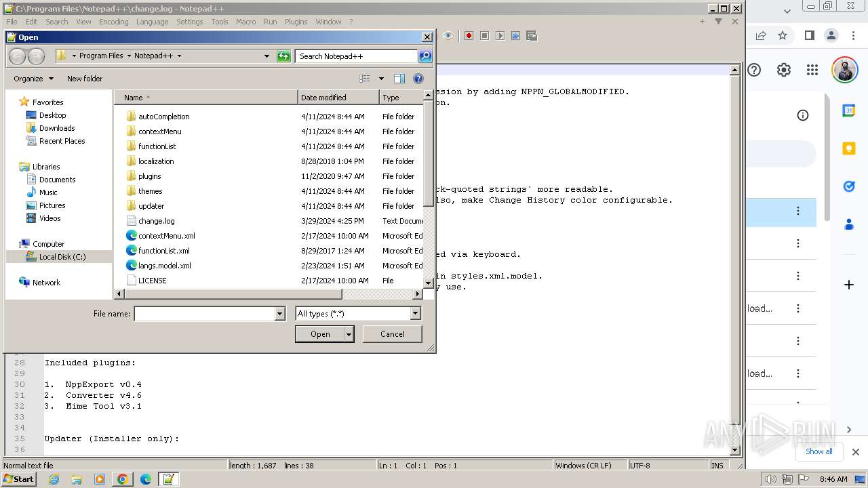Stop macro recording in Notepad++ toolbar
This screenshot has width=868, height=488.
point(484,35)
